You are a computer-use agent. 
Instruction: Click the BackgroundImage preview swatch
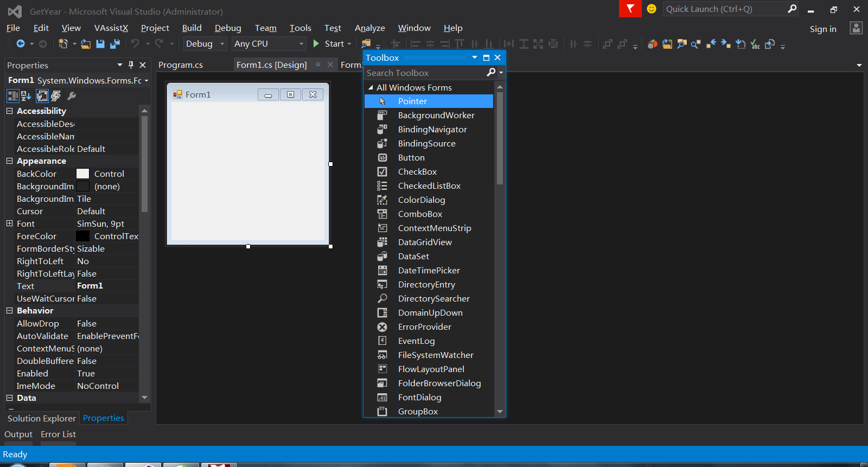coord(82,186)
